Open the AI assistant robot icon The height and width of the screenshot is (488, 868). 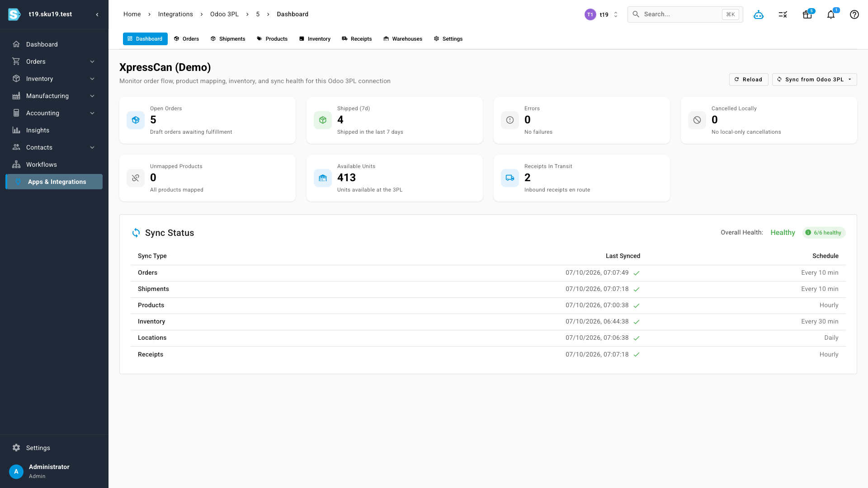(x=759, y=14)
